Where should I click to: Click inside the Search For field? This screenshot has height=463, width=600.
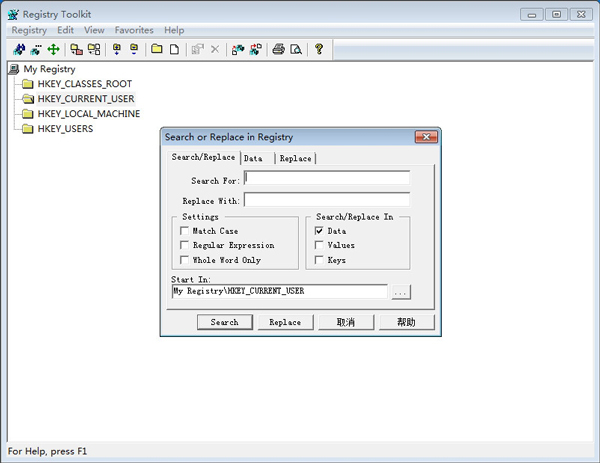coord(327,178)
